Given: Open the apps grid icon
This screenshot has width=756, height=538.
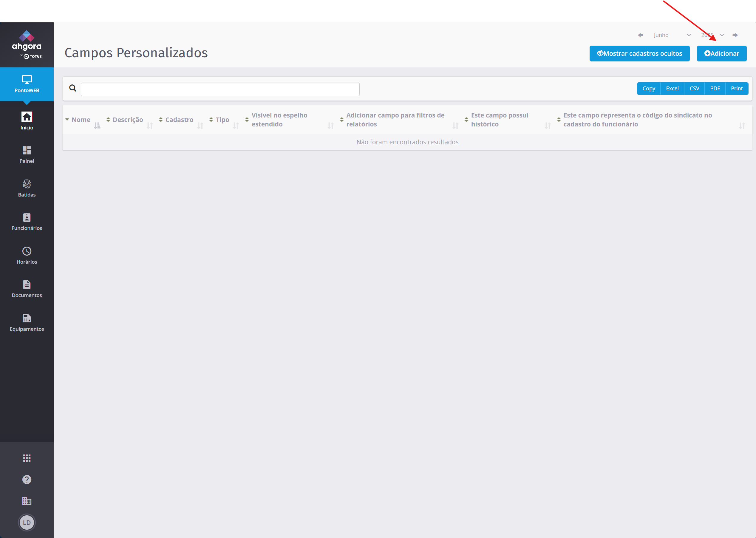Looking at the screenshot, I should (x=27, y=458).
